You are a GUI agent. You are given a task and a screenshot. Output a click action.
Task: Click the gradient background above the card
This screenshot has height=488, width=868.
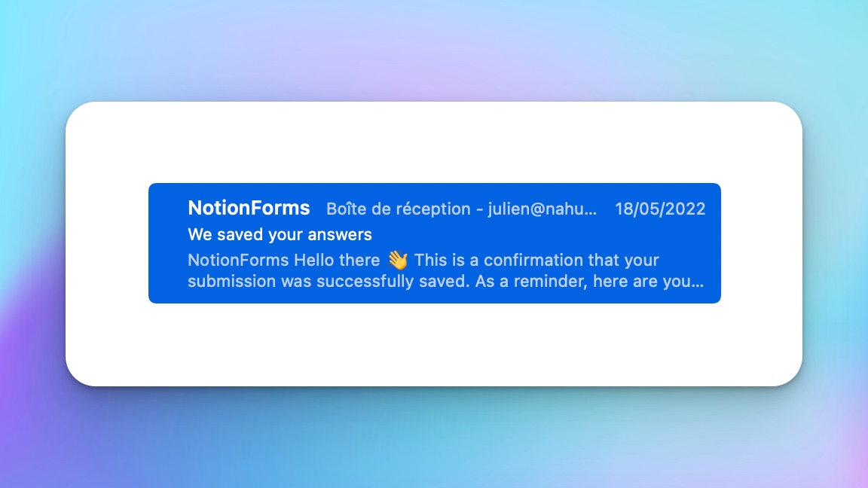point(434,45)
